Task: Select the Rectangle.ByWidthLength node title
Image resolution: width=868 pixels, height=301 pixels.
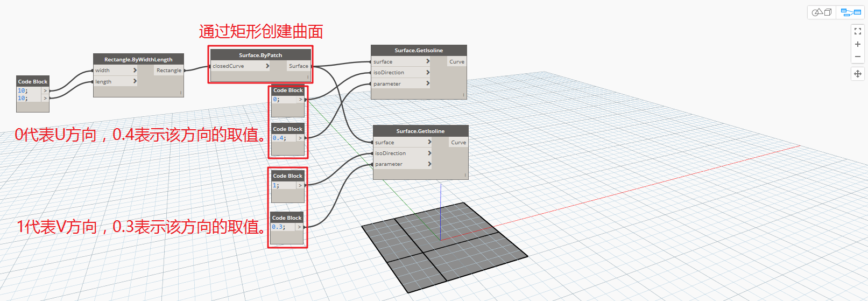Action: click(x=138, y=59)
